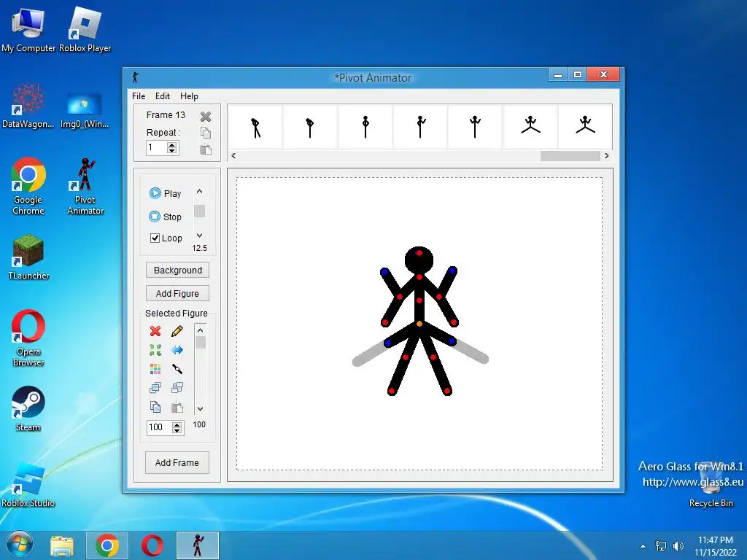Click the figure size input showing 100
This screenshot has width=747, height=560.
tap(160, 427)
